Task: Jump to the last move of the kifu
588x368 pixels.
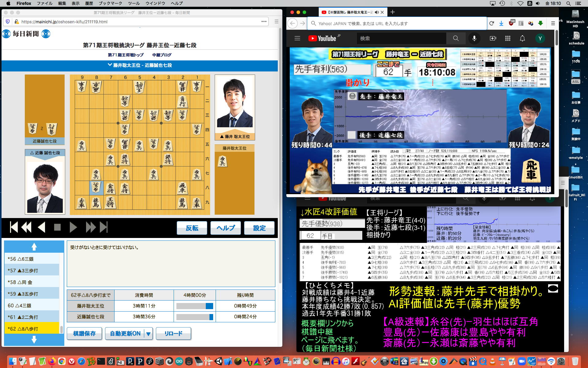Action: tap(104, 228)
